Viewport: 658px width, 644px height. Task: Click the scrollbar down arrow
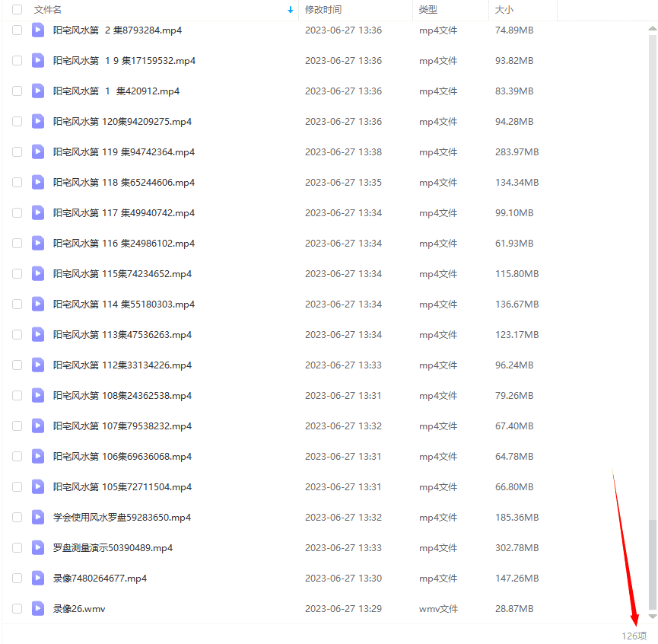652,616
